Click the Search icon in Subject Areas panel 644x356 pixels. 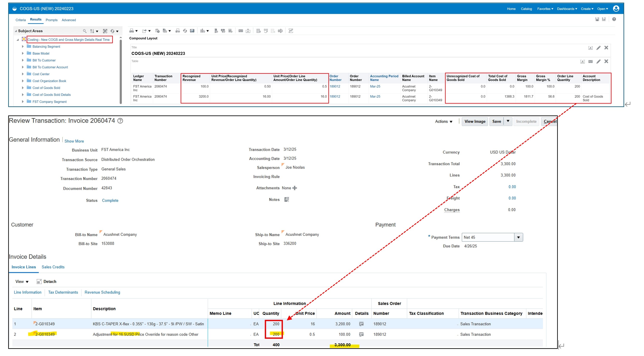click(x=85, y=31)
